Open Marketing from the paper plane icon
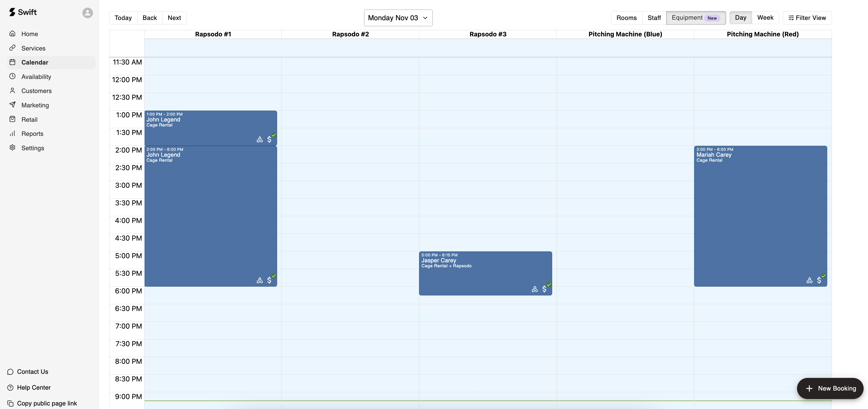The width and height of the screenshot is (868, 409). point(13,105)
